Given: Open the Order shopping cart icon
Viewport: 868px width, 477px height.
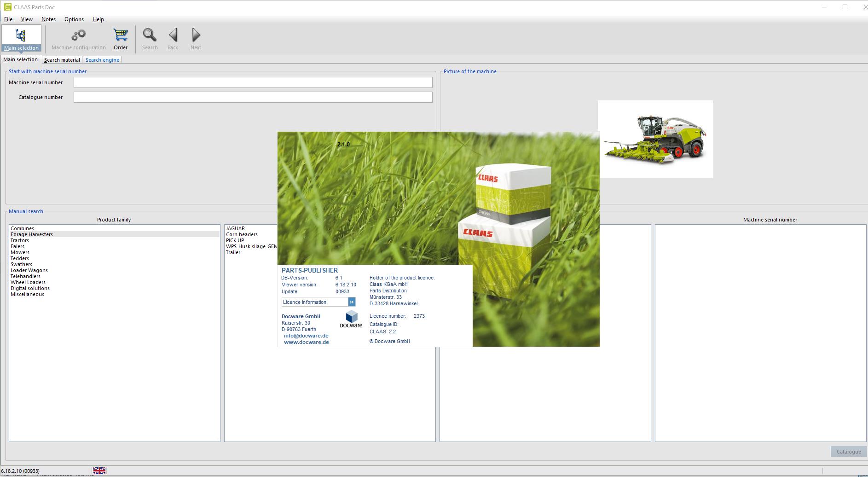Looking at the screenshot, I should (x=121, y=35).
